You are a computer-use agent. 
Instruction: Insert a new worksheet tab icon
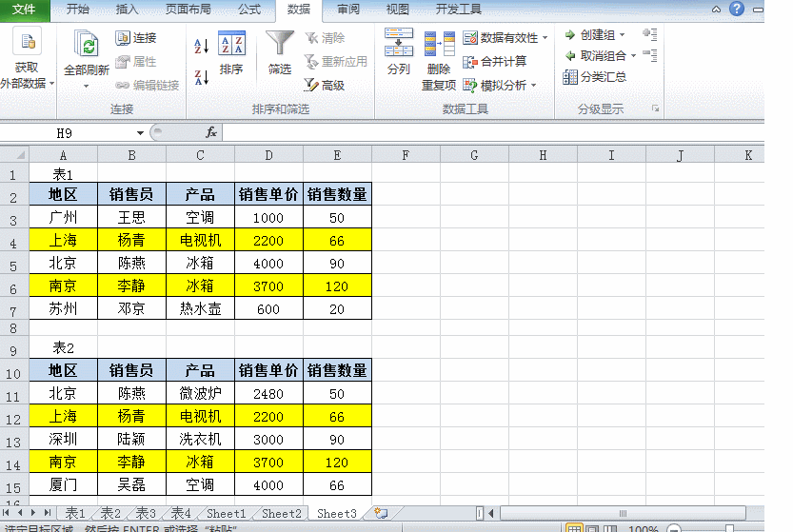coord(381,513)
